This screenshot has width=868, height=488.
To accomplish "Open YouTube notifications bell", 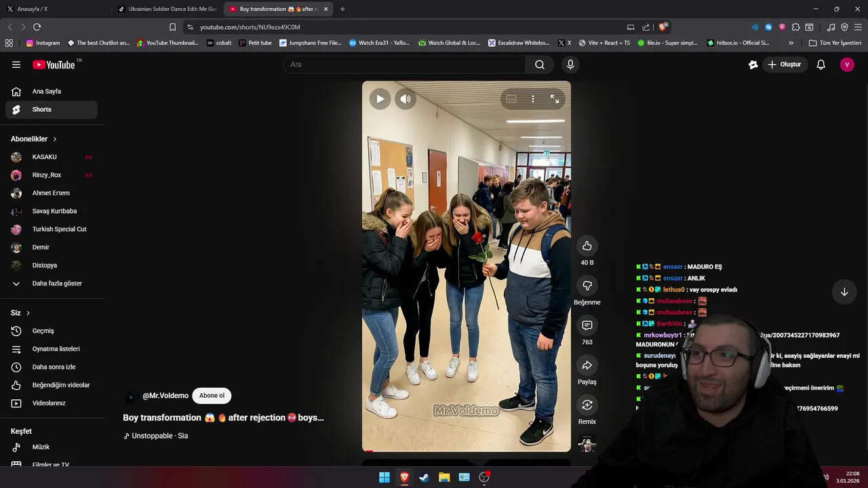I will tap(821, 64).
